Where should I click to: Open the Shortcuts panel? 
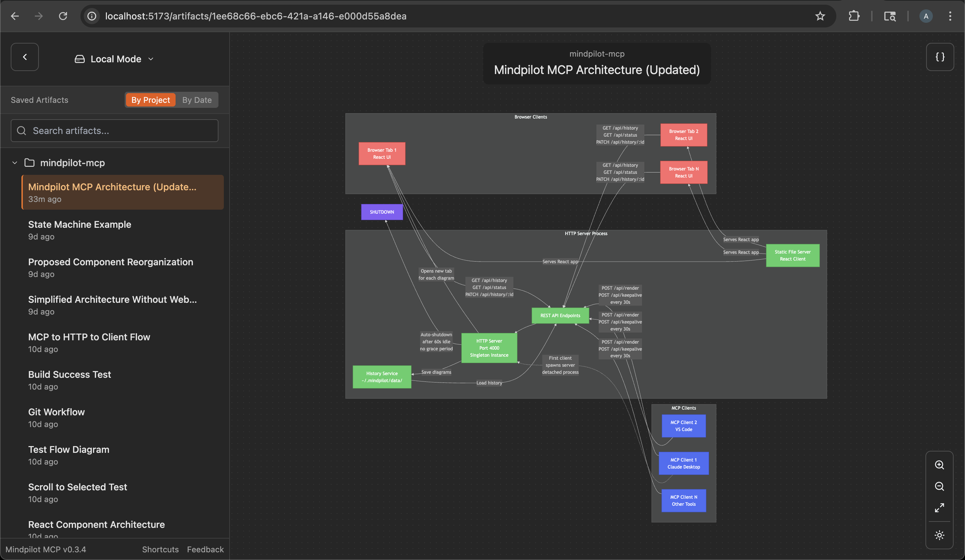[x=160, y=549]
